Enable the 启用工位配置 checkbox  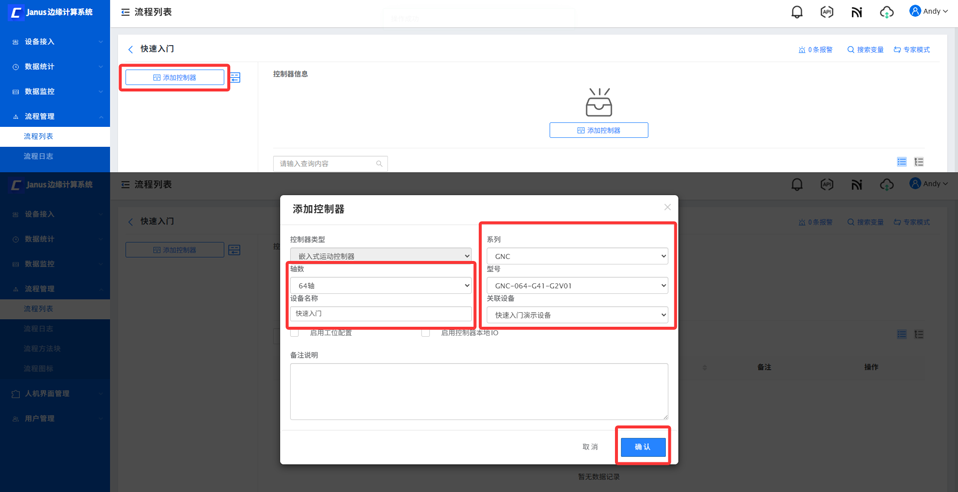[x=295, y=333]
